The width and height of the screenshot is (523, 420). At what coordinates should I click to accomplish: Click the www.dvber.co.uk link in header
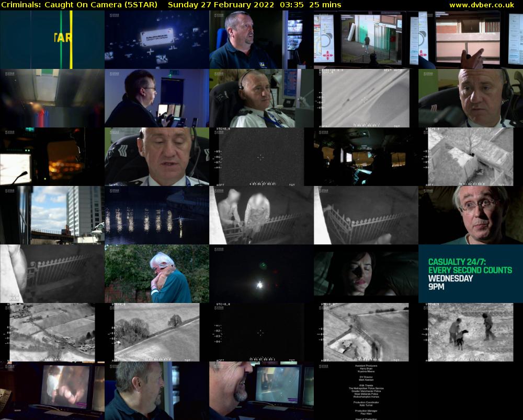tap(485, 5)
